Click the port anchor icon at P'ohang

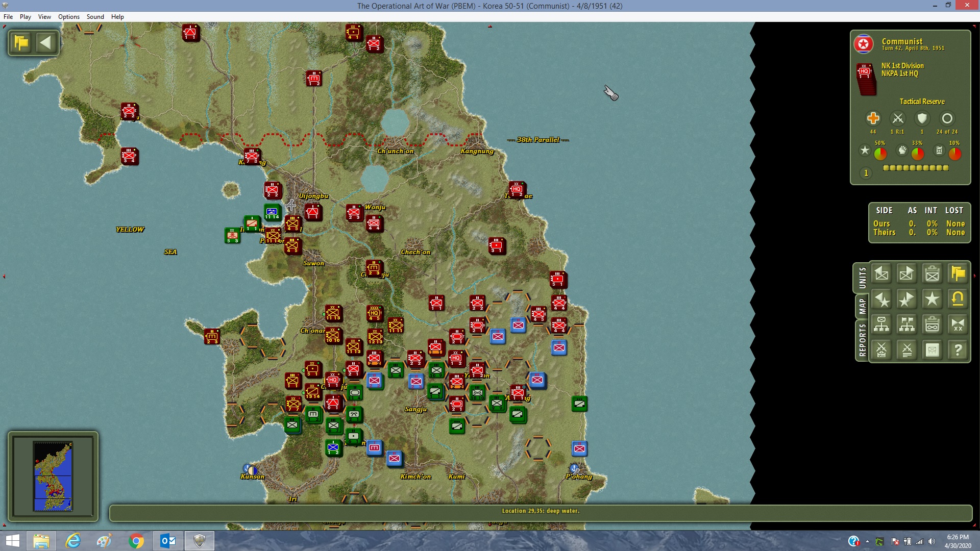tap(574, 468)
